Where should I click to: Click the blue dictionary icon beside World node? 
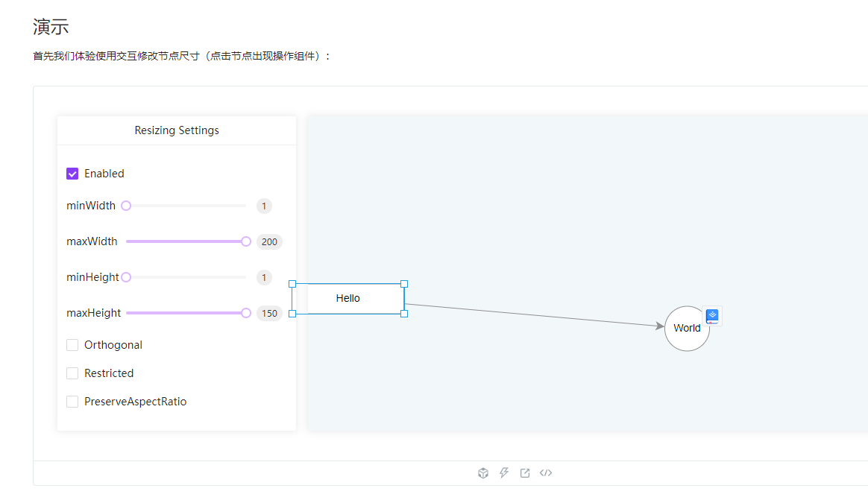[x=712, y=315]
